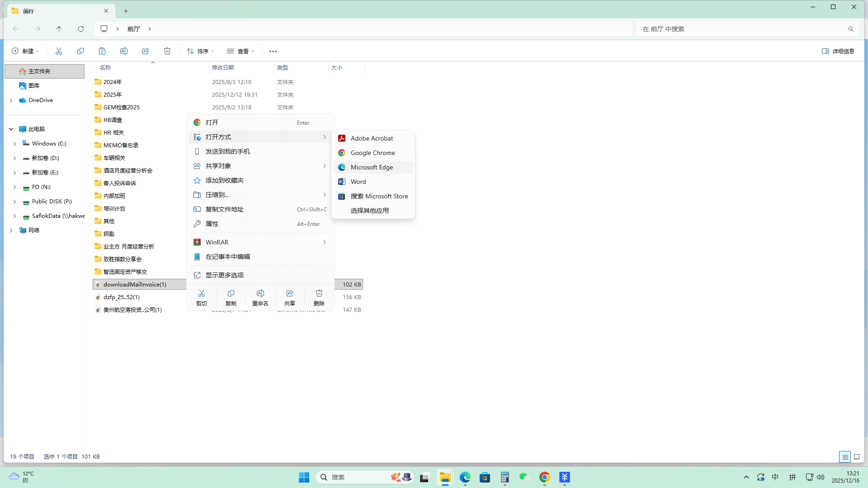
Task: Open the 查看 view dropdown
Action: point(241,51)
